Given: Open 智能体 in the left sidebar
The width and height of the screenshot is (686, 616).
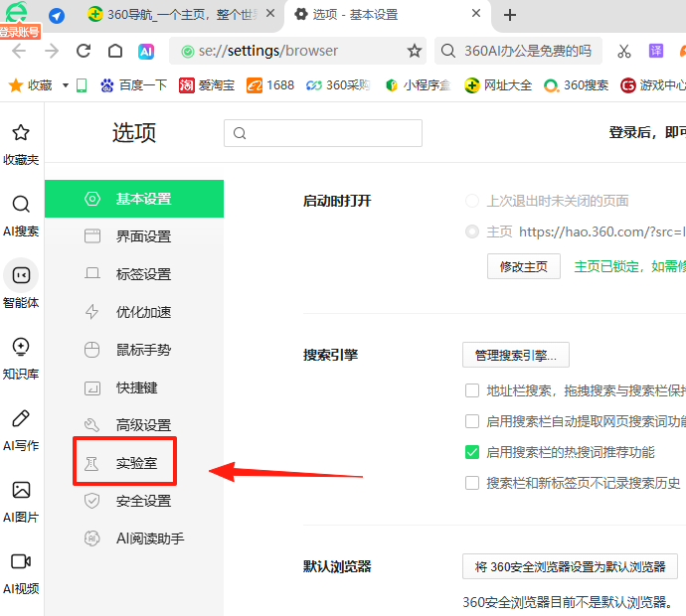Looking at the screenshot, I should coord(21,284).
